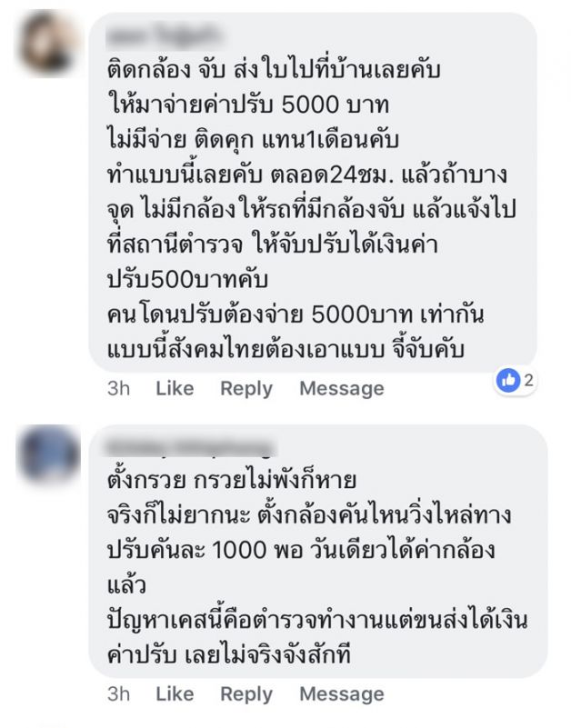This screenshot has width=571, height=728.
Task: Click the 3h timestamp under second comment
Action: pyautogui.click(x=118, y=693)
